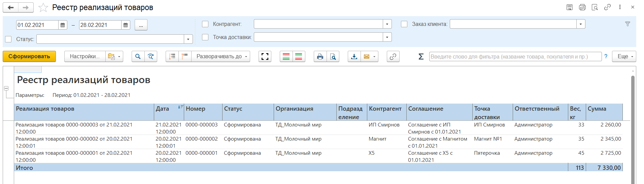This screenshot has height=184, width=644.
Task: Click the sum (sigma) icon
Action: [421, 57]
